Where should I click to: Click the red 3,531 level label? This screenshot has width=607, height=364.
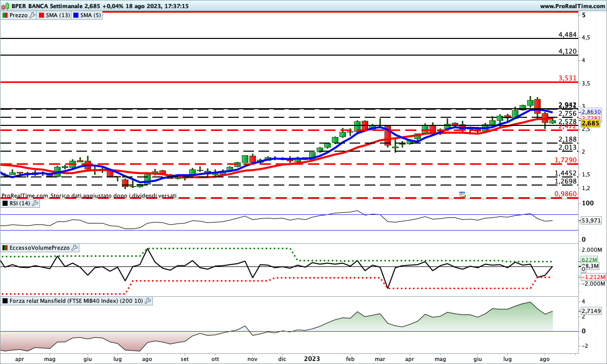coord(568,78)
